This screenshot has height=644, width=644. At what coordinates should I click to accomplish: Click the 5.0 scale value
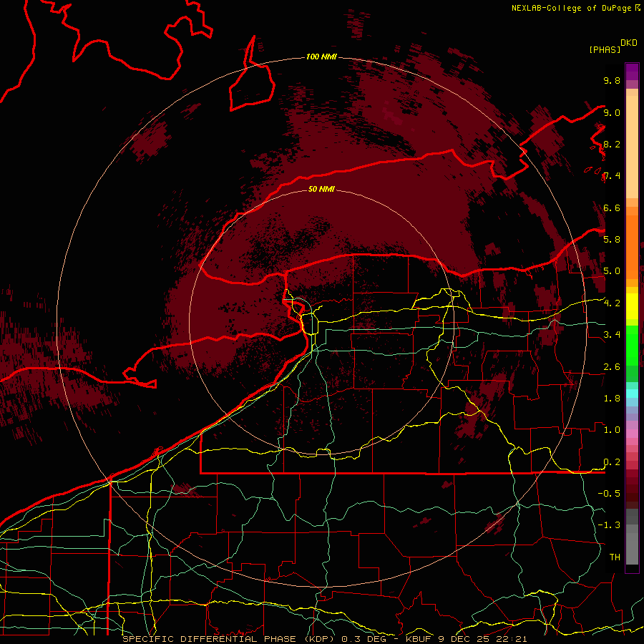coord(612,271)
